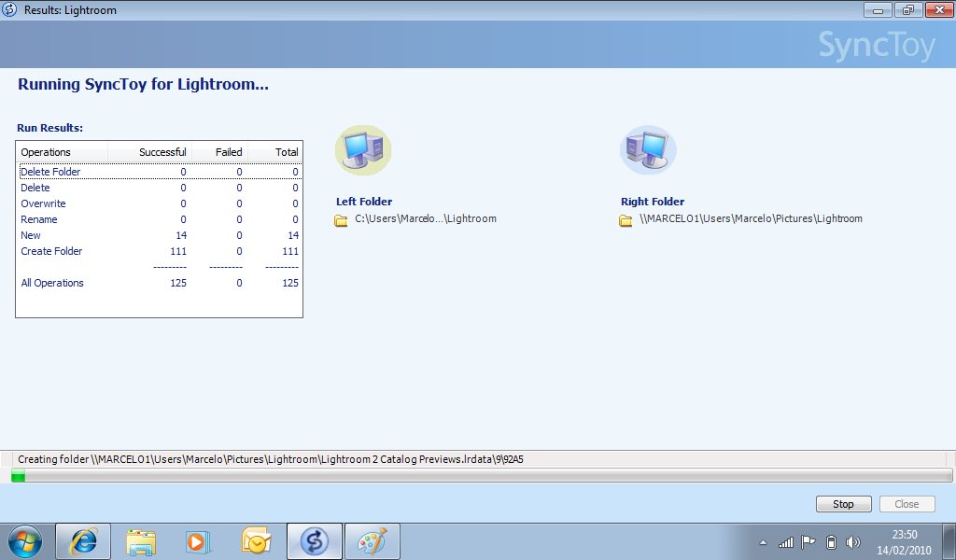Open the mail application taskbar icon
Image resolution: width=956 pixels, height=560 pixels.
256,541
